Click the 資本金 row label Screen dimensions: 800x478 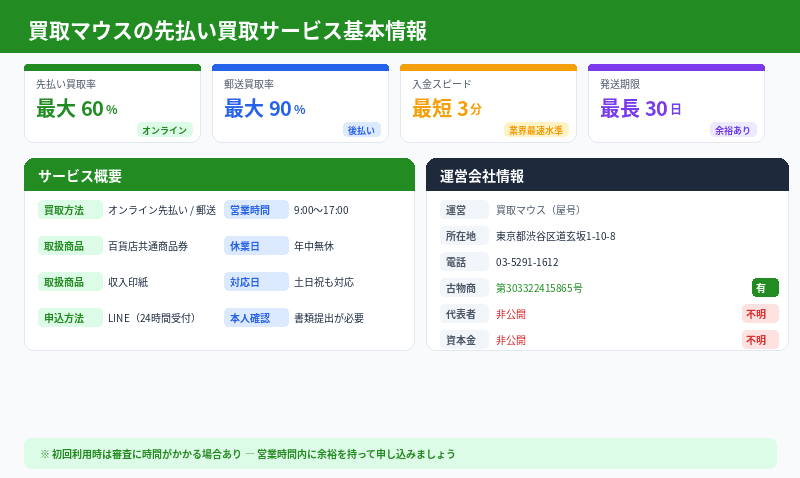click(x=464, y=340)
